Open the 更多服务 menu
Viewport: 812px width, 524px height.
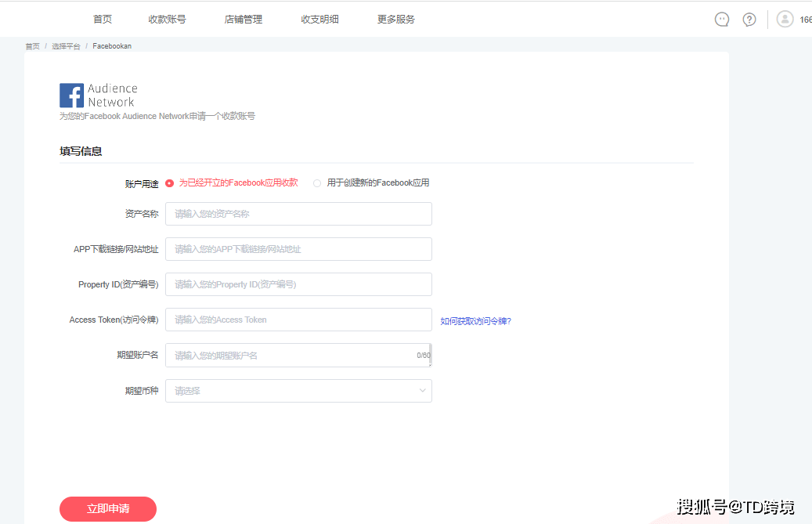tap(396, 19)
